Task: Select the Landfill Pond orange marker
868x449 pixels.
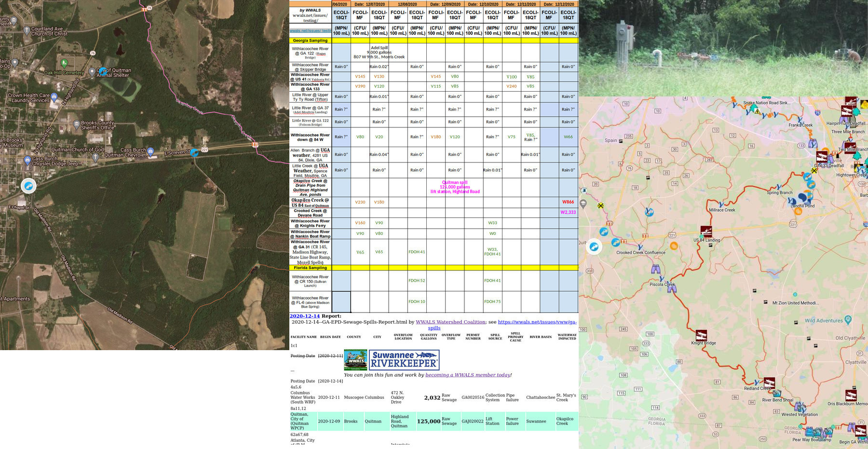Action: 798,211
